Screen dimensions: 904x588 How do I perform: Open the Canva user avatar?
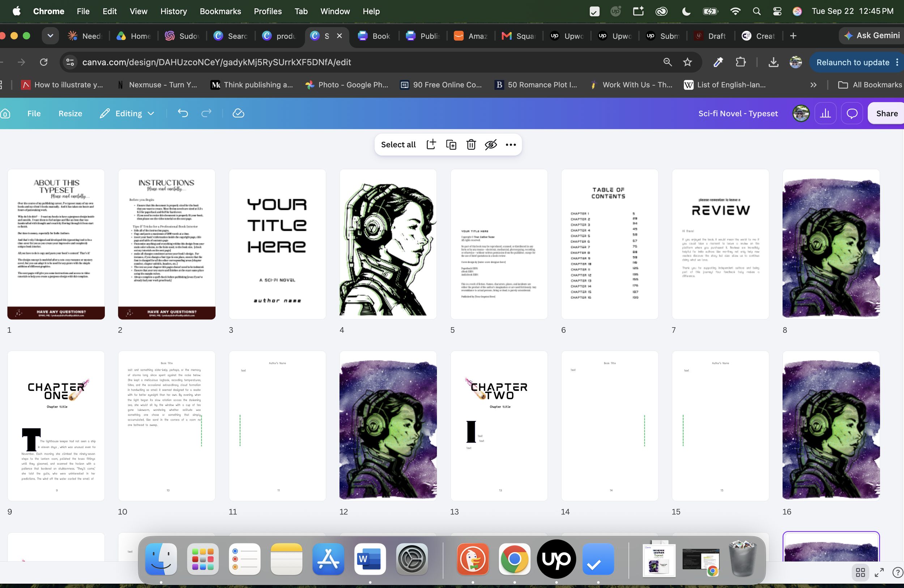801,113
